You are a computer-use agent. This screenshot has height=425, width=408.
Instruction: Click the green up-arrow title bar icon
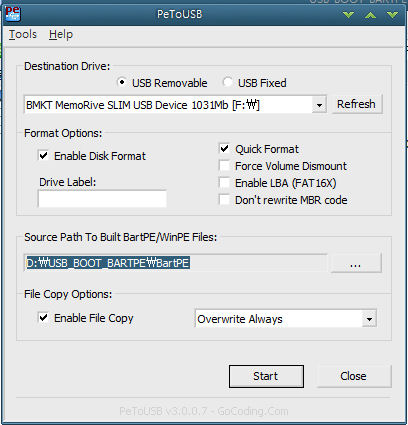[370, 15]
